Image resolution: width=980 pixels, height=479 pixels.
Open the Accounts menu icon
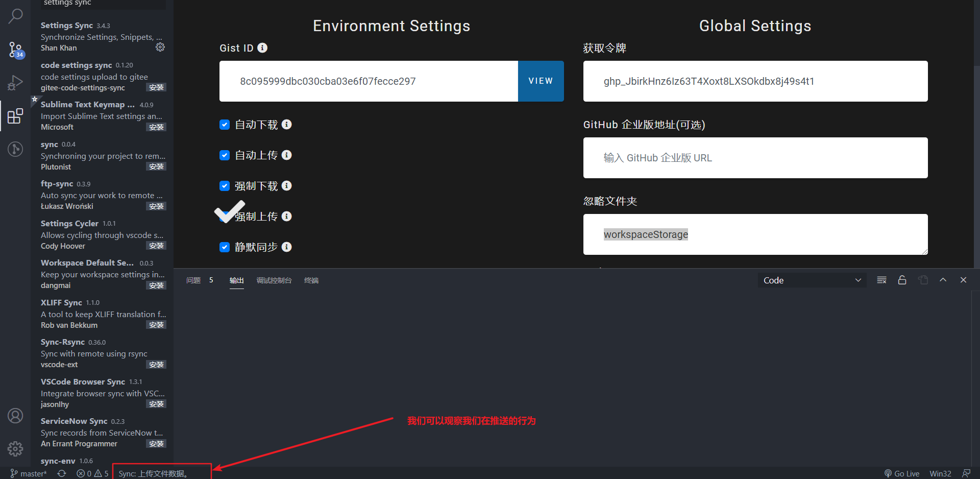click(15, 416)
